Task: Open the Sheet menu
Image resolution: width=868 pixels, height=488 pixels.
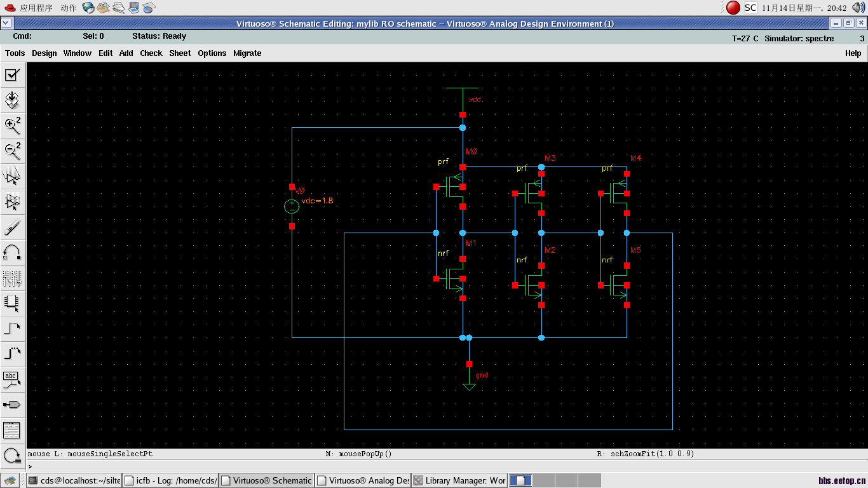Action: click(180, 53)
